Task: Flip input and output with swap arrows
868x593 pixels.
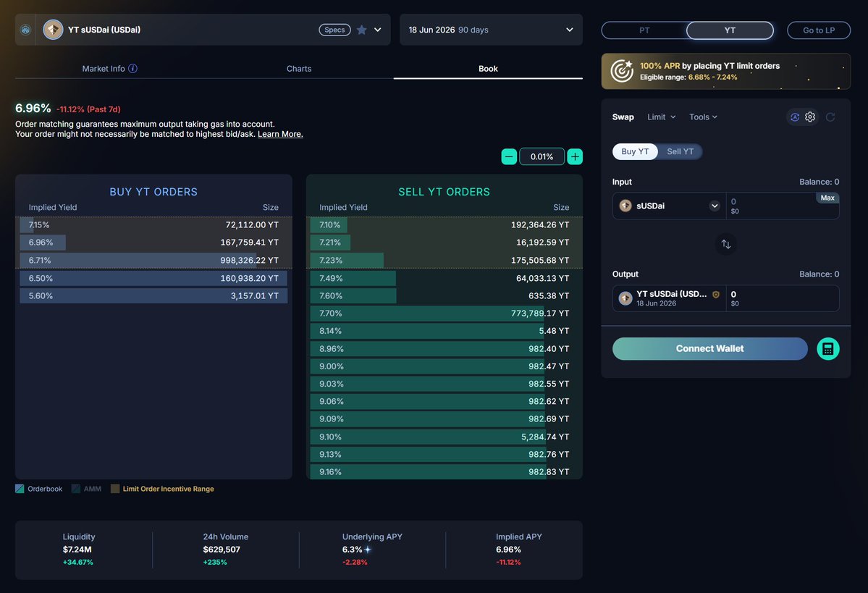Action: 725,244
